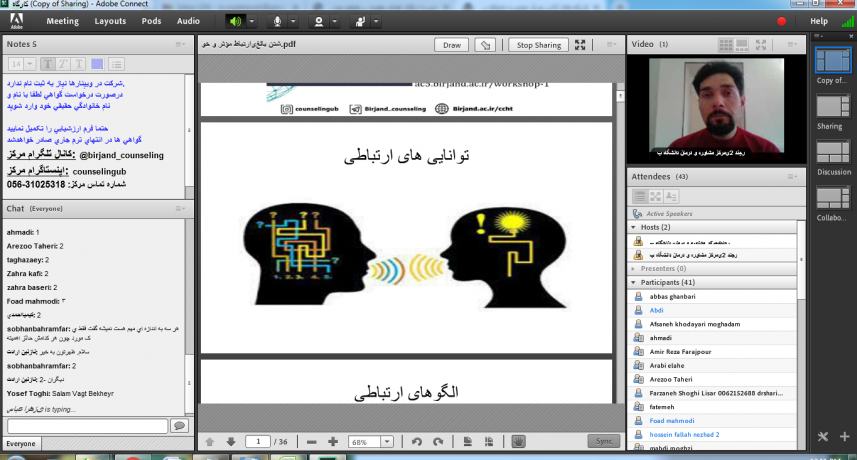Toggle bullet list in Notes toolbar
Screen dimensions: 857x460
click(x=116, y=64)
